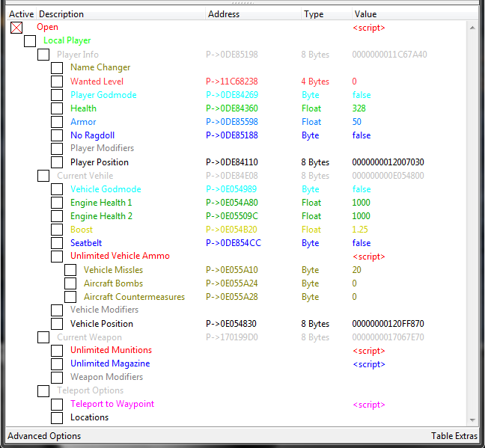Uncheck the Open script checkbox
The width and height of the screenshot is (485, 448).
[x=16, y=28]
